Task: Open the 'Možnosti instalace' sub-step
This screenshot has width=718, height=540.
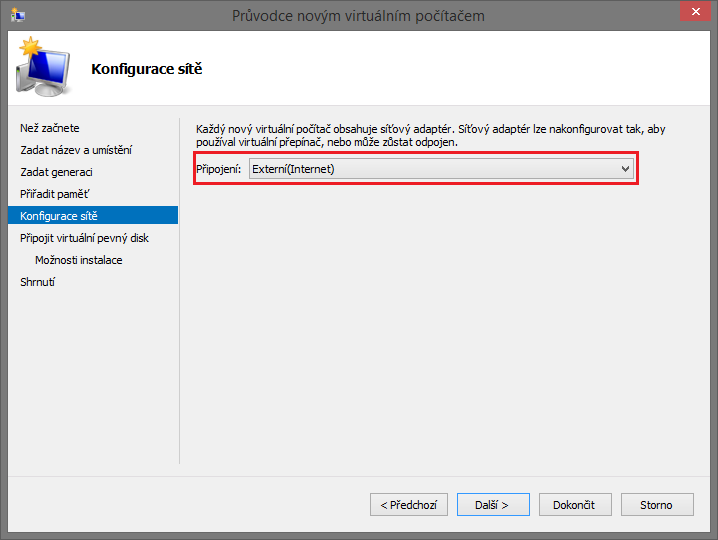Action: coord(79,260)
